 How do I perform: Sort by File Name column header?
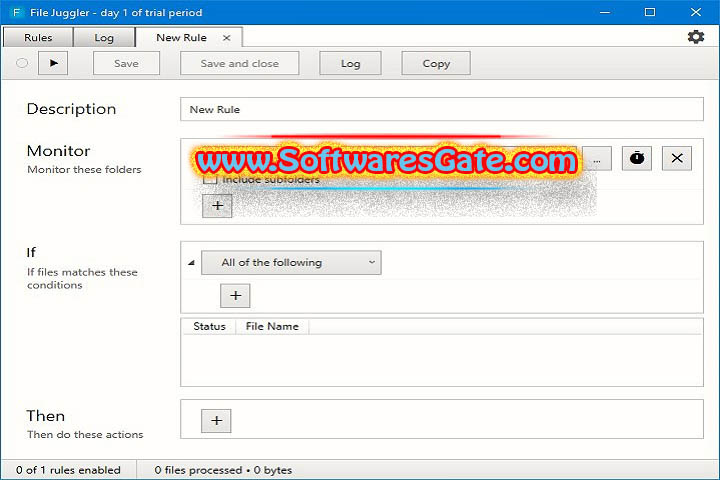pos(272,326)
